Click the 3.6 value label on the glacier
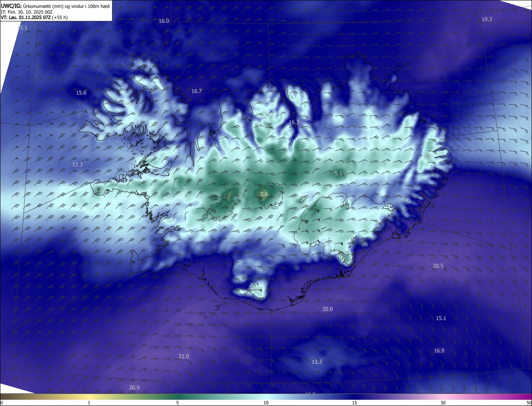Viewport: 532px width, 406px height. tap(264, 194)
